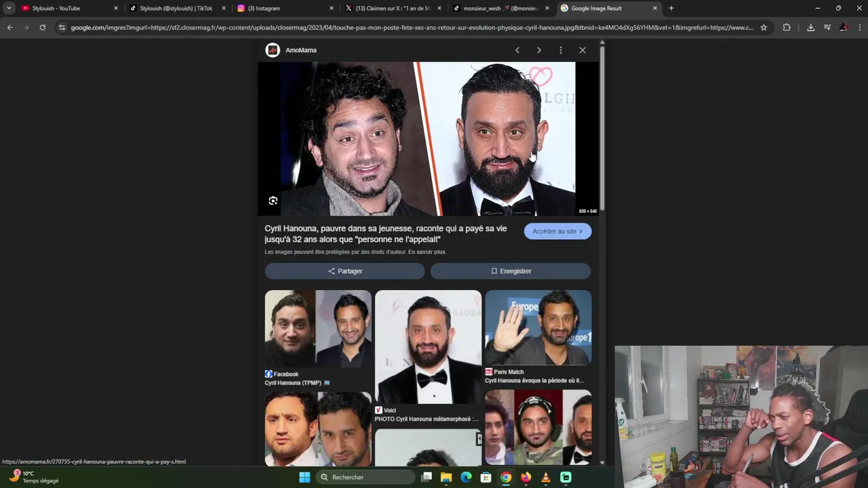Open the weather widget showing 10°C
The width and height of the screenshot is (868, 488).
(x=34, y=477)
